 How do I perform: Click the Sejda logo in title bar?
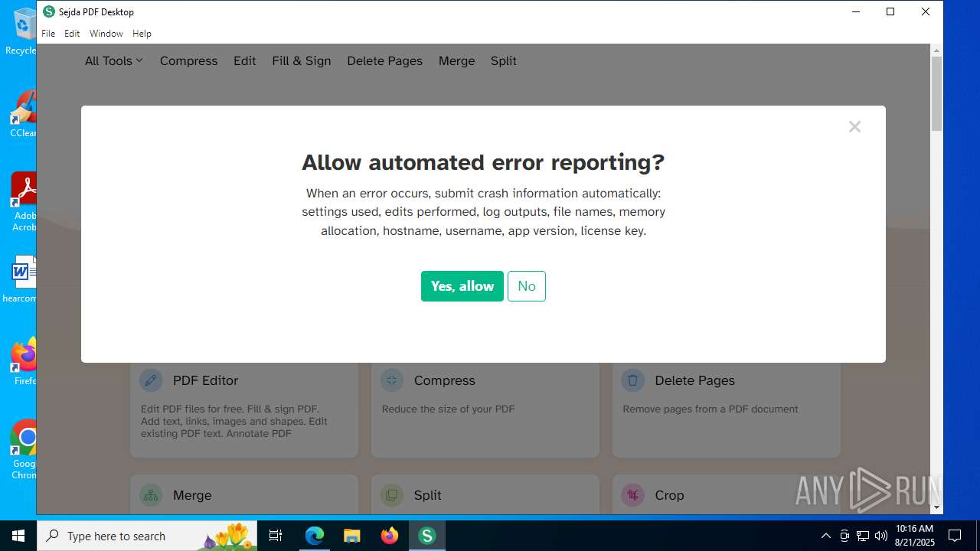click(49, 11)
